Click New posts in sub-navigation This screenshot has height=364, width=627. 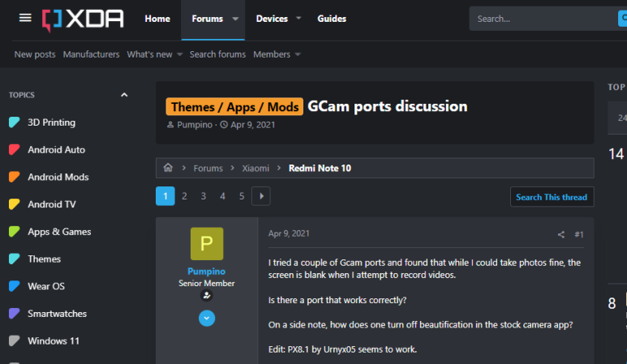(x=35, y=54)
